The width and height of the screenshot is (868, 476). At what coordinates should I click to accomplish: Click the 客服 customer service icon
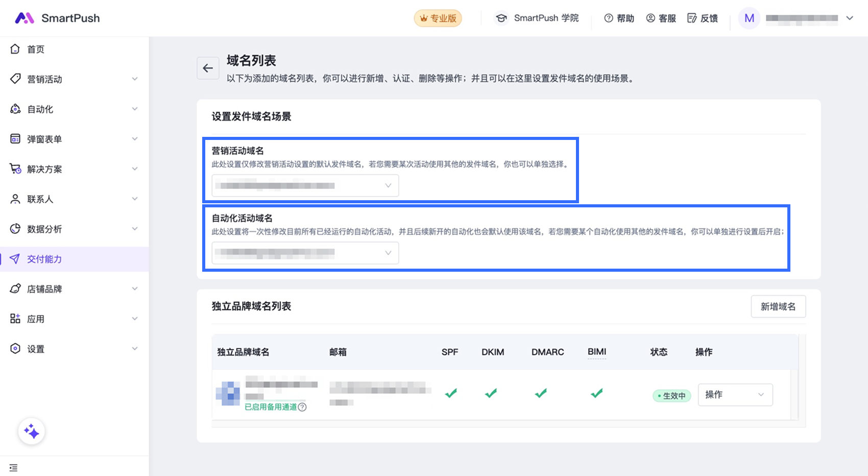(x=650, y=18)
